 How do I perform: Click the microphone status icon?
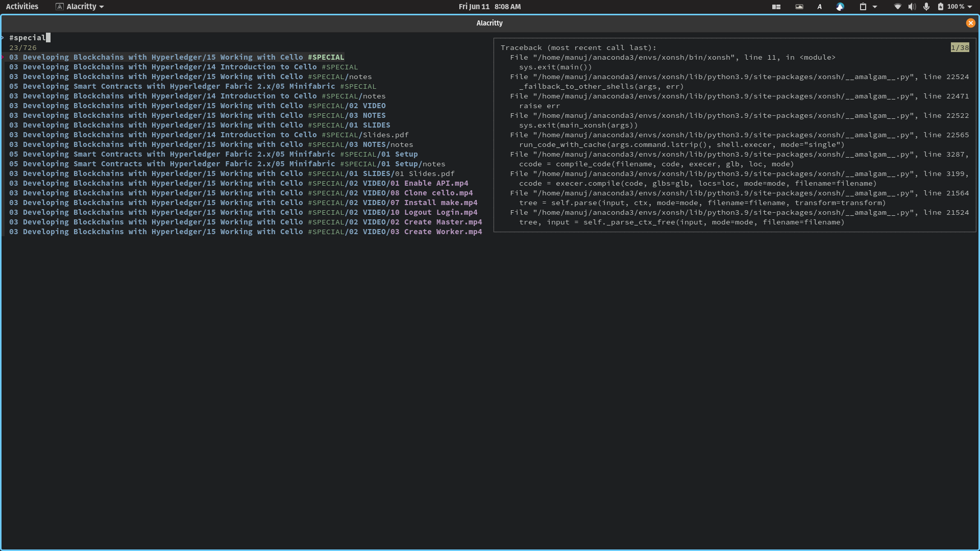pyautogui.click(x=926, y=7)
